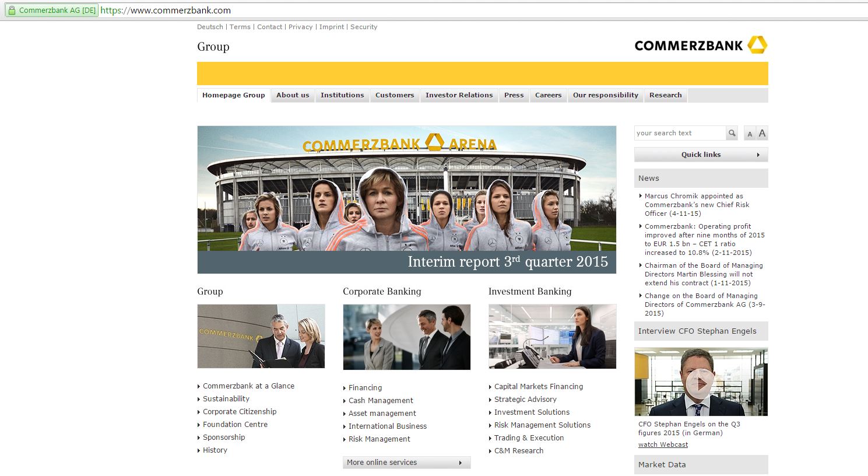Viewport: 868px width, 476px height.
Task: Open the Contact link
Action: tap(269, 27)
